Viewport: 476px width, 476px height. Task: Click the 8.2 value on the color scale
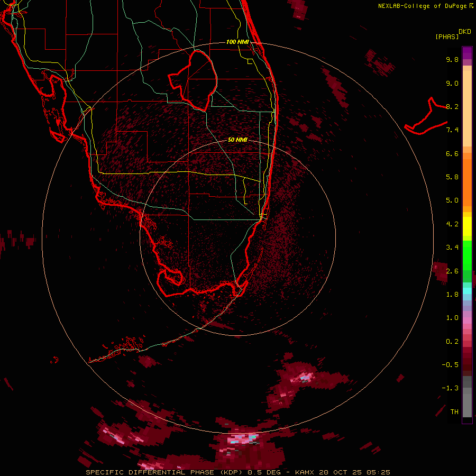452,106
